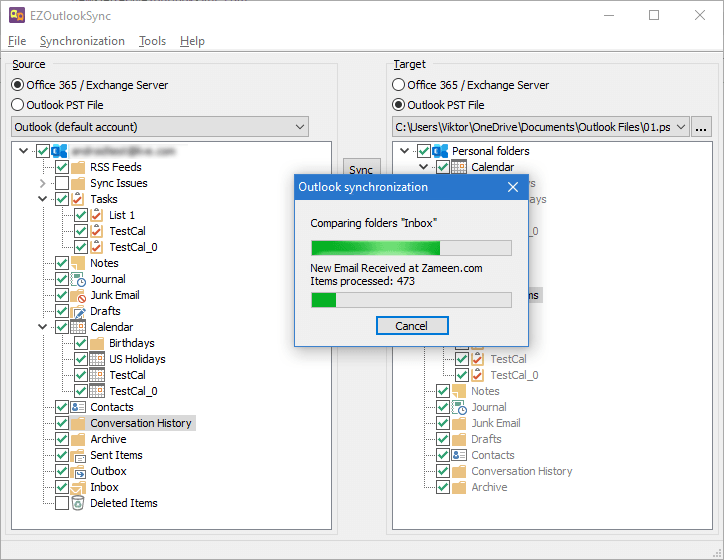Screen dimensions: 724x560
Task: Select Target Office 365 / Exchange Server option
Action: pyautogui.click(x=399, y=85)
